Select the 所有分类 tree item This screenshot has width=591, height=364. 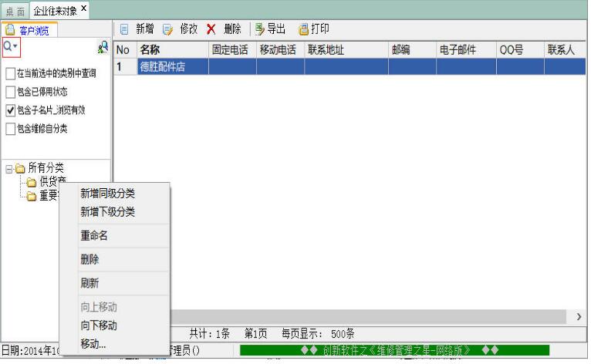46,167
